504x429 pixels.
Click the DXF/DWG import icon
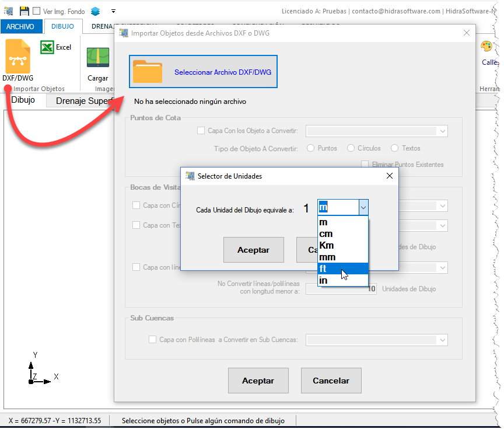(x=17, y=56)
